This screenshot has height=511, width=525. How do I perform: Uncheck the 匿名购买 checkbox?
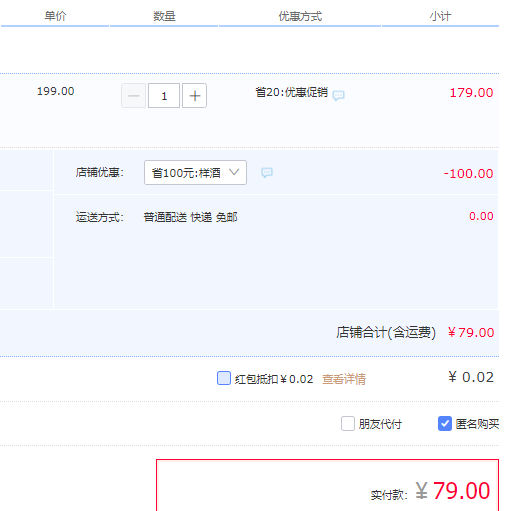(445, 424)
